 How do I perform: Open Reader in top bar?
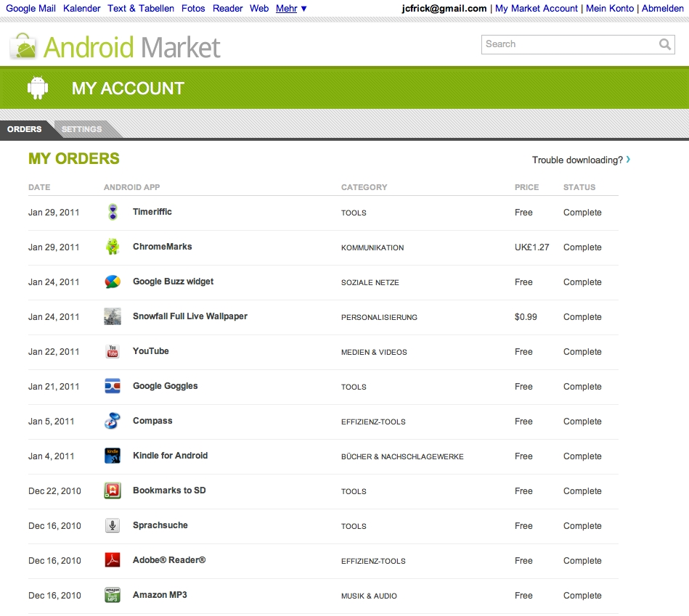pos(228,8)
